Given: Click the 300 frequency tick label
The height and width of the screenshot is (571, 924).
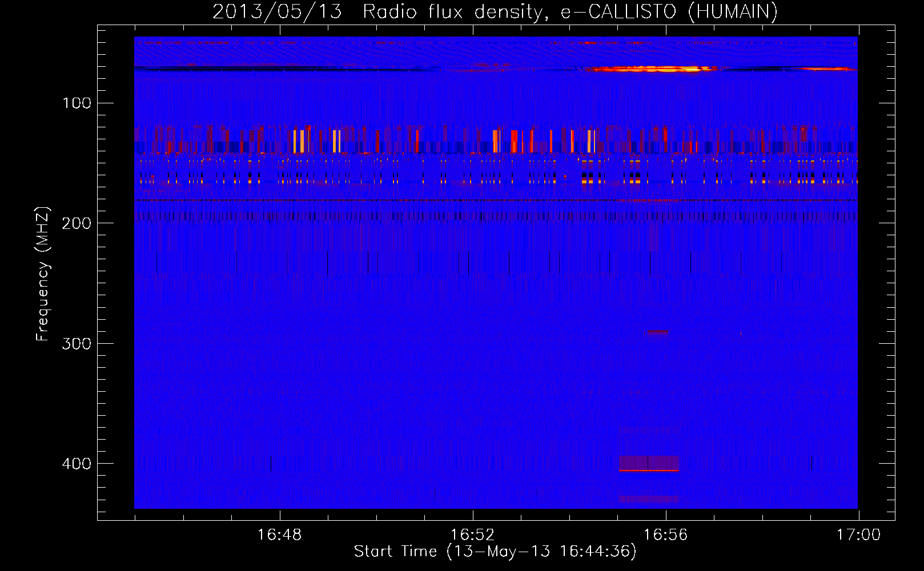Looking at the screenshot, I should pos(77,344).
